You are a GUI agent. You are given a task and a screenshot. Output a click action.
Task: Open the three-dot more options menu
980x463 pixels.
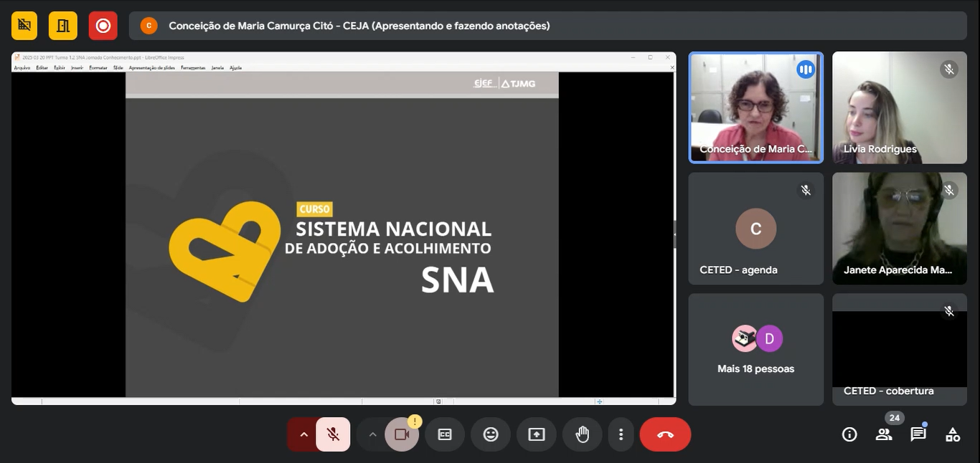point(621,434)
